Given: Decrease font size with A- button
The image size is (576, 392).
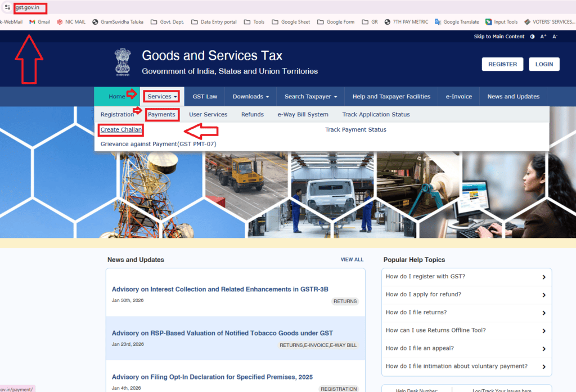Looking at the screenshot, I should click(x=555, y=37).
